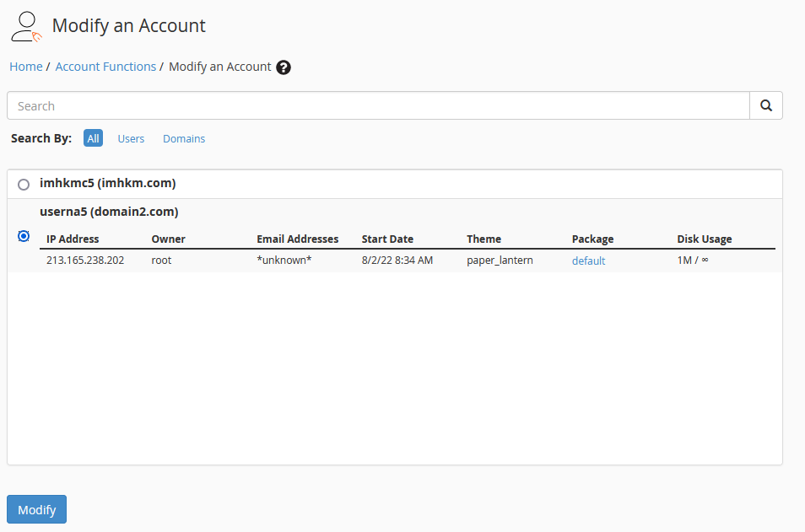This screenshot has height=532, width=805.
Task: Collapse the userna5 (domain2.com) account row
Action: pyautogui.click(x=109, y=212)
